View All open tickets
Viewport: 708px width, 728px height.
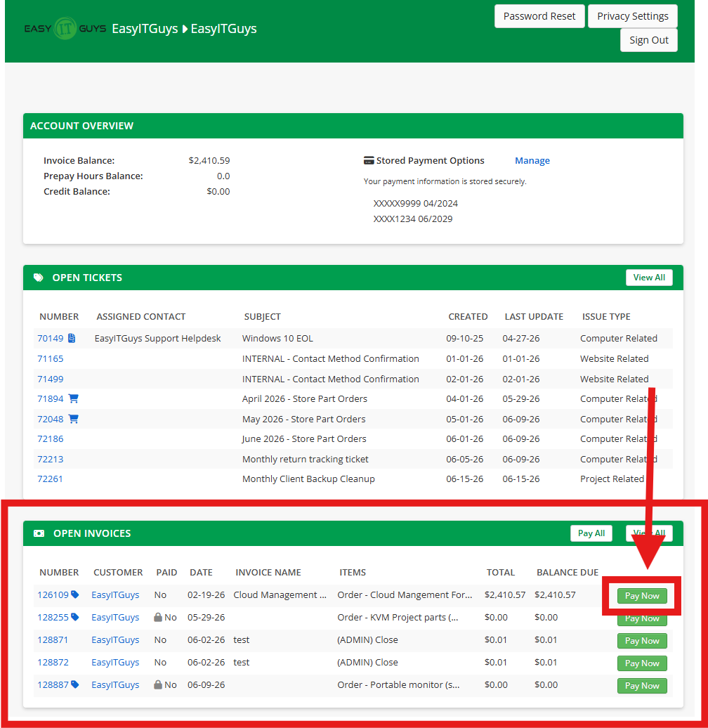click(649, 278)
